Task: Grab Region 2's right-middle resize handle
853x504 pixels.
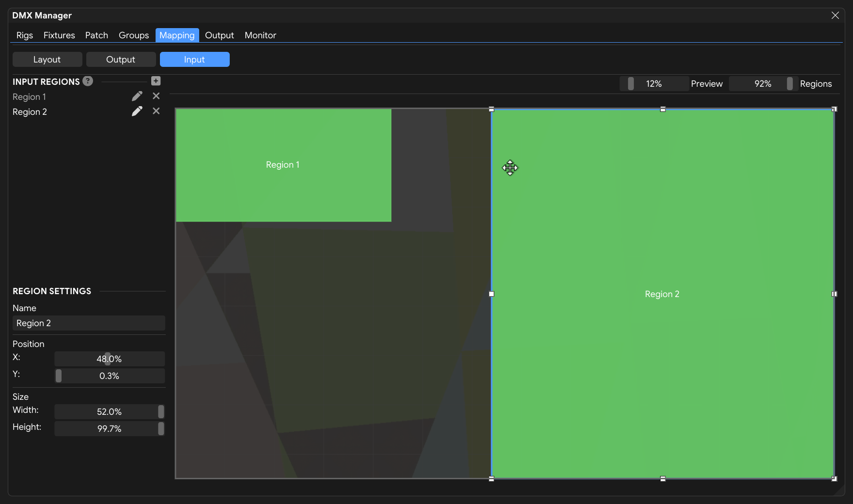Action: pyautogui.click(x=834, y=294)
